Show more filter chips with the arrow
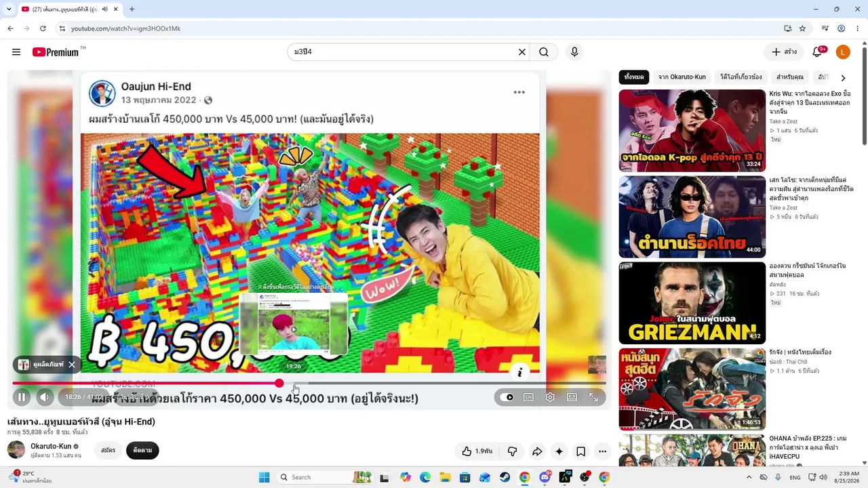This screenshot has width=868, height=488. tap(843, 77)
